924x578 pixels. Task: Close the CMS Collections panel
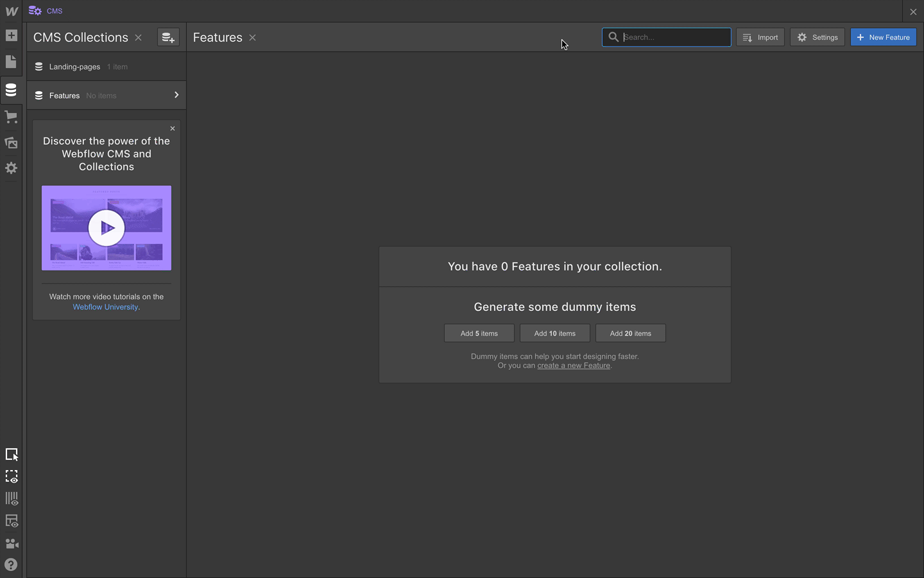point(138,38)
